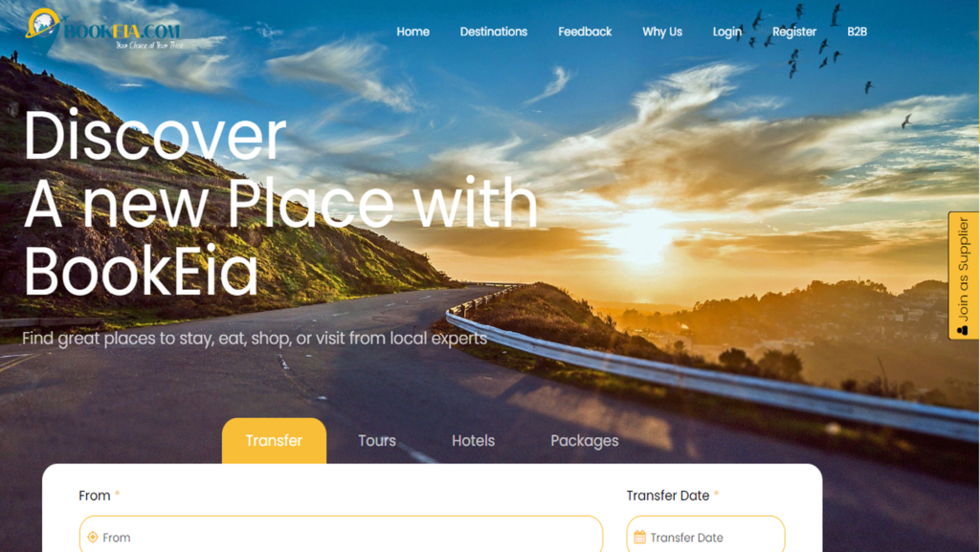Click the calendar icon in Transfer Date field
This screenshot has width=980, height=552.
coord(639,537)
